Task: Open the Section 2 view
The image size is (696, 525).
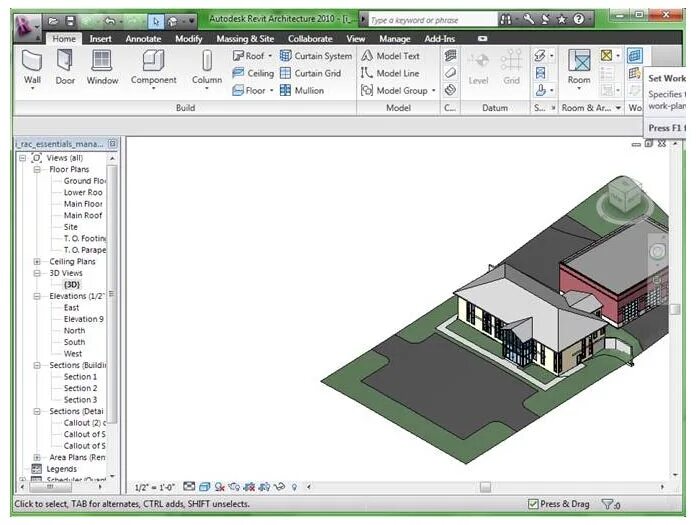Action: [x=80, y=388]
